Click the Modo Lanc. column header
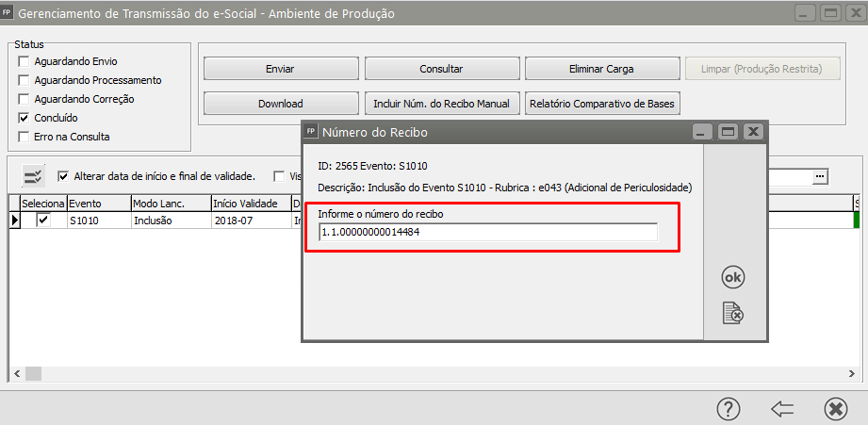This screenshot has width=868, height=425. [x=171, y=204]
